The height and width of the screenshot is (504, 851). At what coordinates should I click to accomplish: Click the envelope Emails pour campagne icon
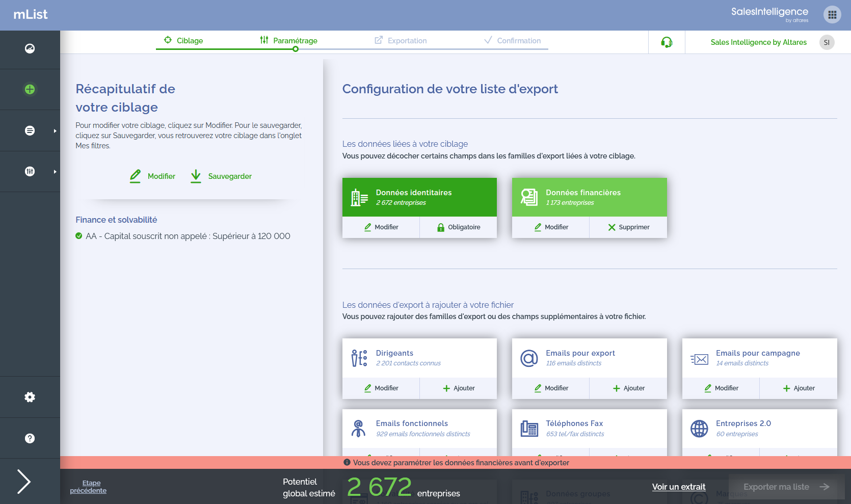point(699,359)
